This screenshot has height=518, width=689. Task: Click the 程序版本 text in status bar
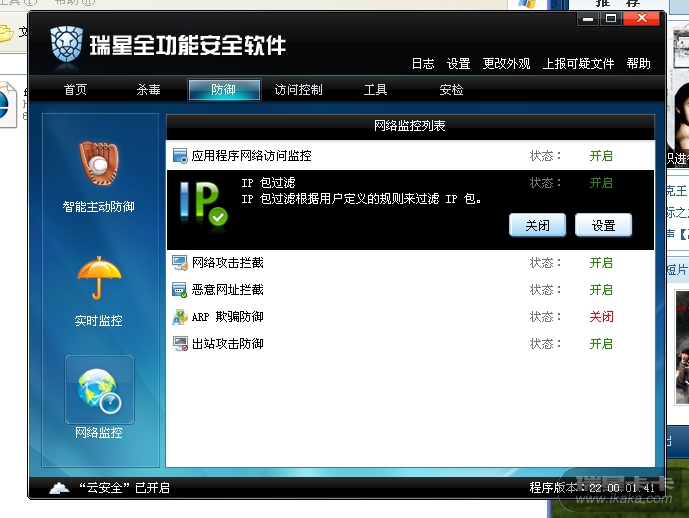tap(592, 488)
